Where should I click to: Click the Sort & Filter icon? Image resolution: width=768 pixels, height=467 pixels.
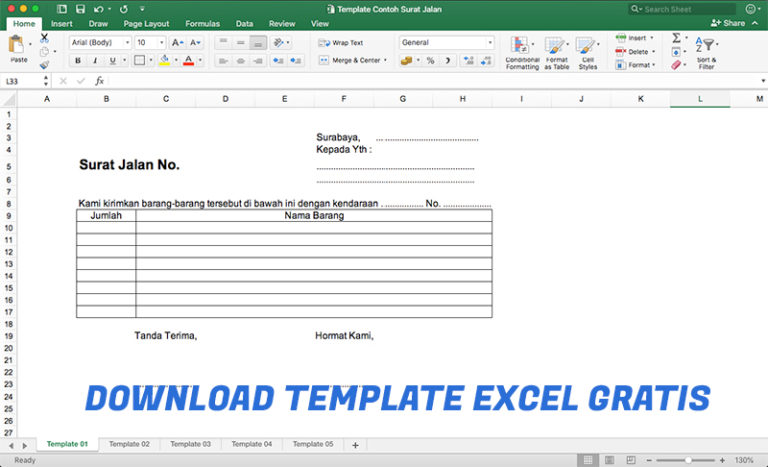point(708,52)
